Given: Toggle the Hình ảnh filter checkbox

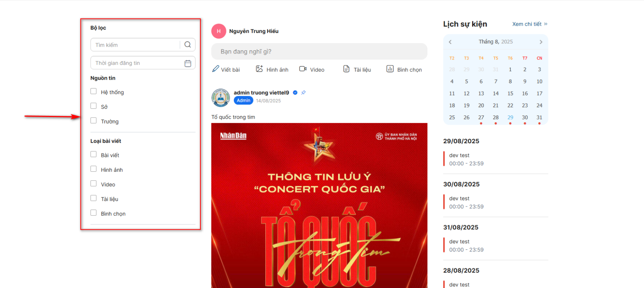Looking at the screenshot, I should click(x=93, y=169).
